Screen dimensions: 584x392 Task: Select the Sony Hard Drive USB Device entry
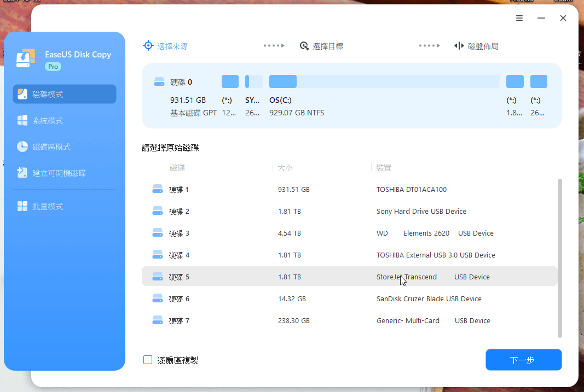(421, 211)
